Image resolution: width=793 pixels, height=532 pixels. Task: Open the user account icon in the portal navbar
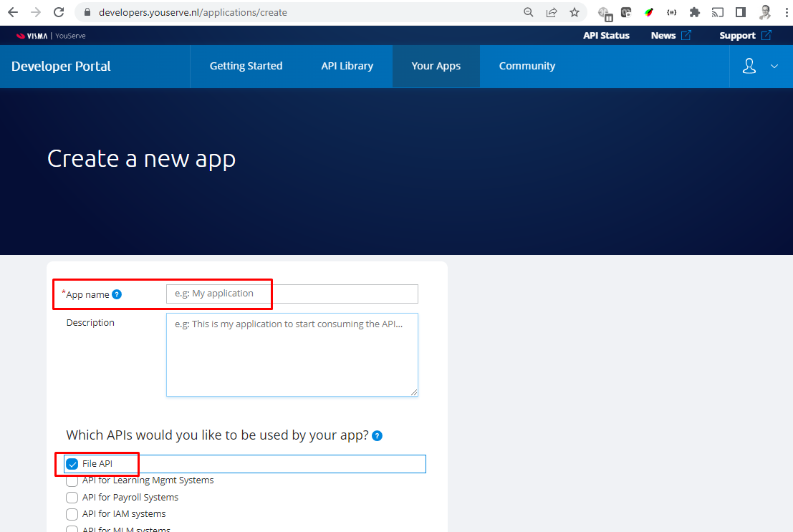point(749,66)
